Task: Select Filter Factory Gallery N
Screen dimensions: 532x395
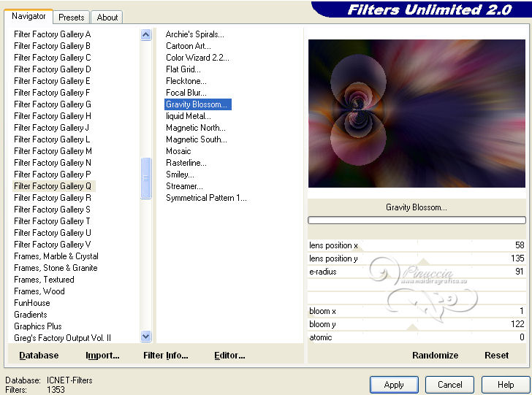Action: 53,163
